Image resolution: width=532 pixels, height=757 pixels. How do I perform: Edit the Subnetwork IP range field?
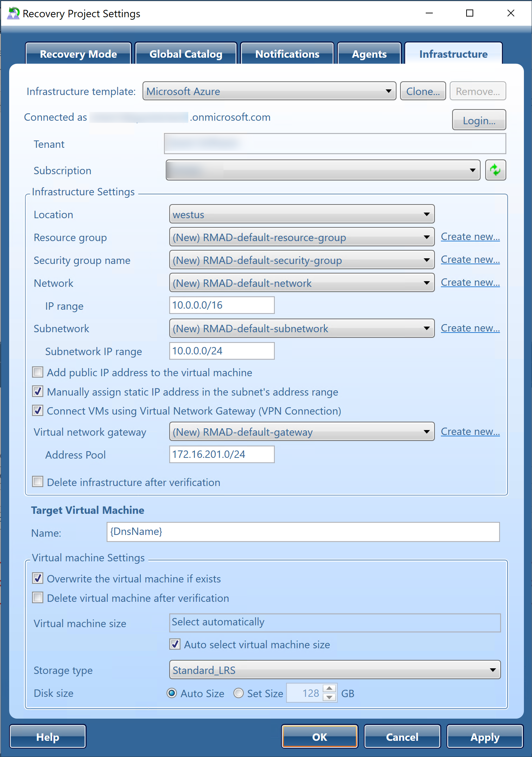[222, 351]
